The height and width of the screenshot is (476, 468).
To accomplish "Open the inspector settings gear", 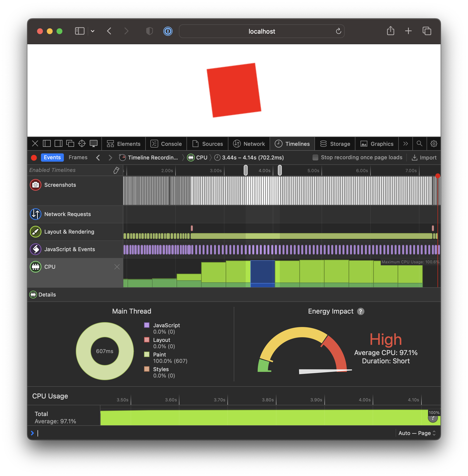I will pyautogui.click(x=434, y=144).
